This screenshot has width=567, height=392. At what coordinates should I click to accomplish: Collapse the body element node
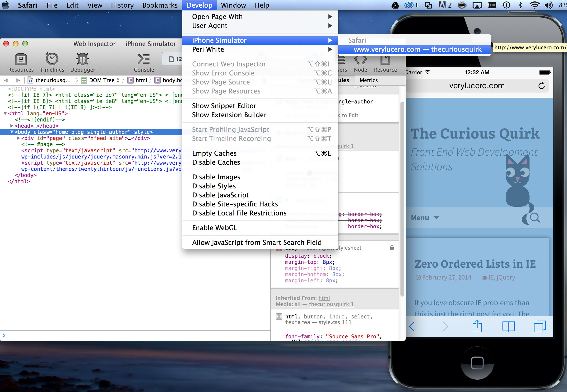pos(12,132)
